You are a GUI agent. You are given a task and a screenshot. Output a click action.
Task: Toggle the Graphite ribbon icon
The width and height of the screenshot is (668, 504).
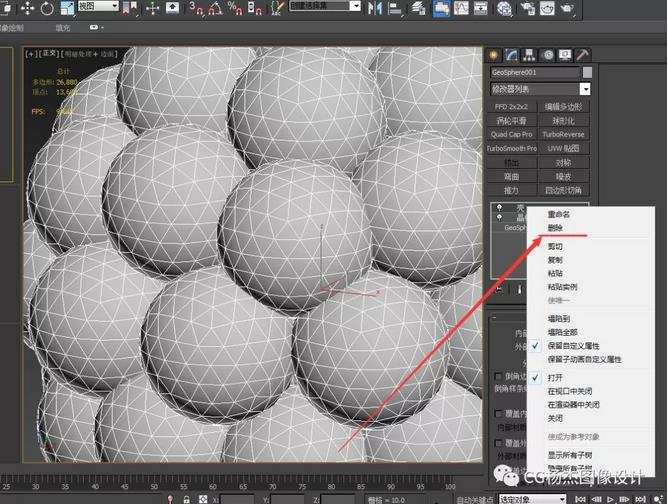pyautogui.click(x=441, y=8)
